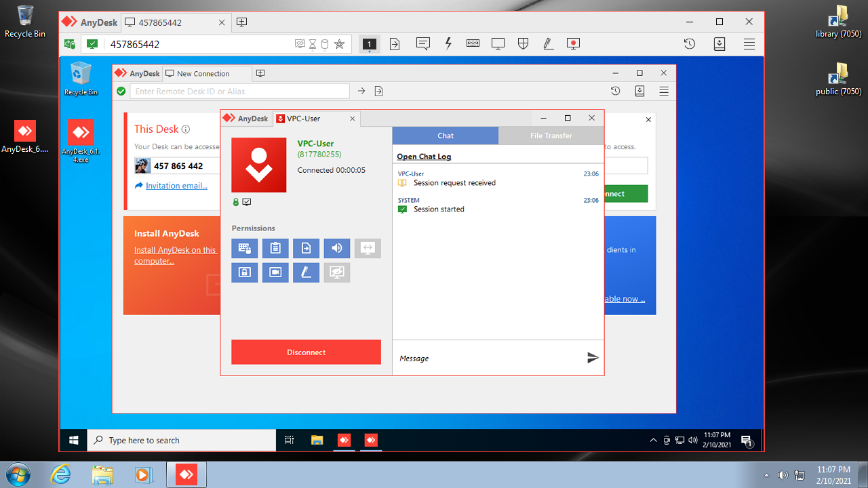Click the send message arrow icon
The height and width of the screenshot is (488, 868).
coord(593,358)
